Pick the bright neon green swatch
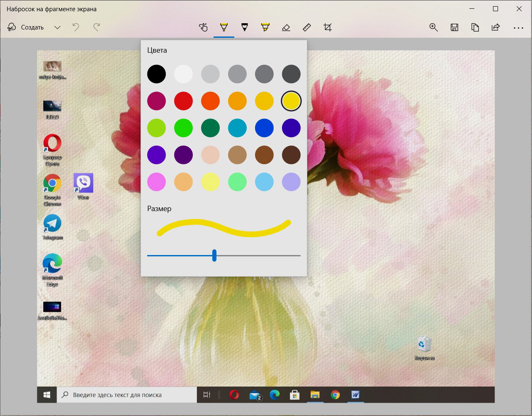This screenshot has height=416, width=532. point(183,128)
